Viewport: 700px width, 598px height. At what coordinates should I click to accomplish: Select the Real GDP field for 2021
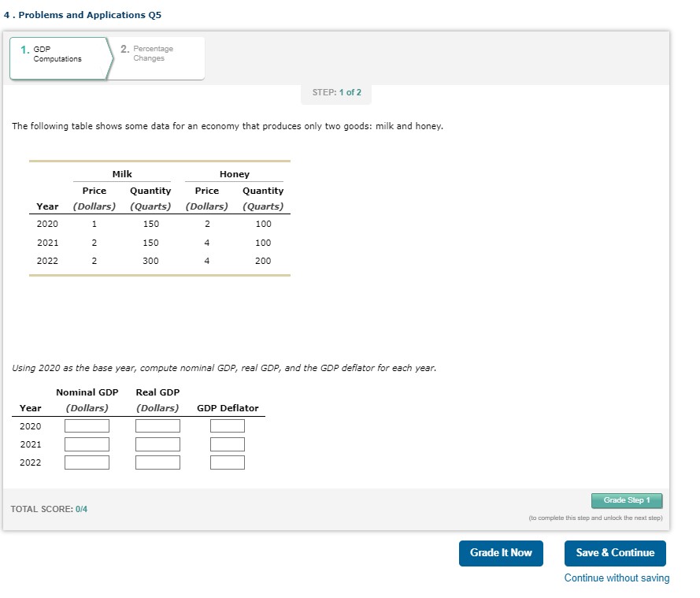157,444
